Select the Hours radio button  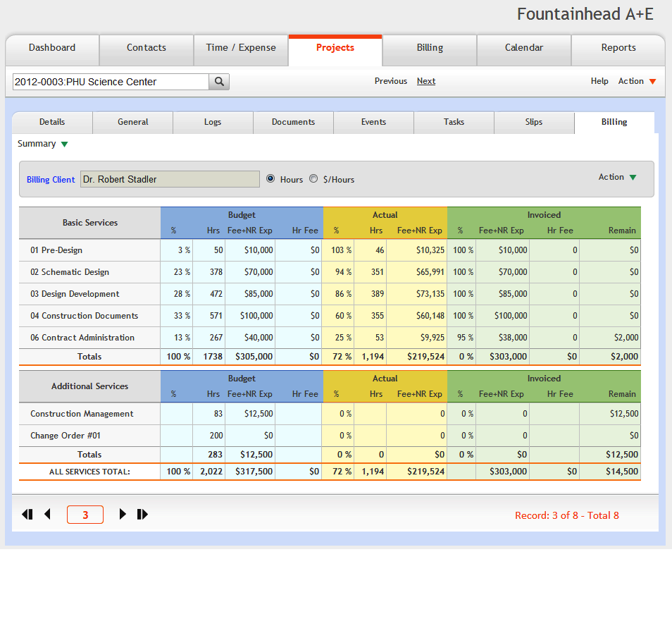click(270, 179)
